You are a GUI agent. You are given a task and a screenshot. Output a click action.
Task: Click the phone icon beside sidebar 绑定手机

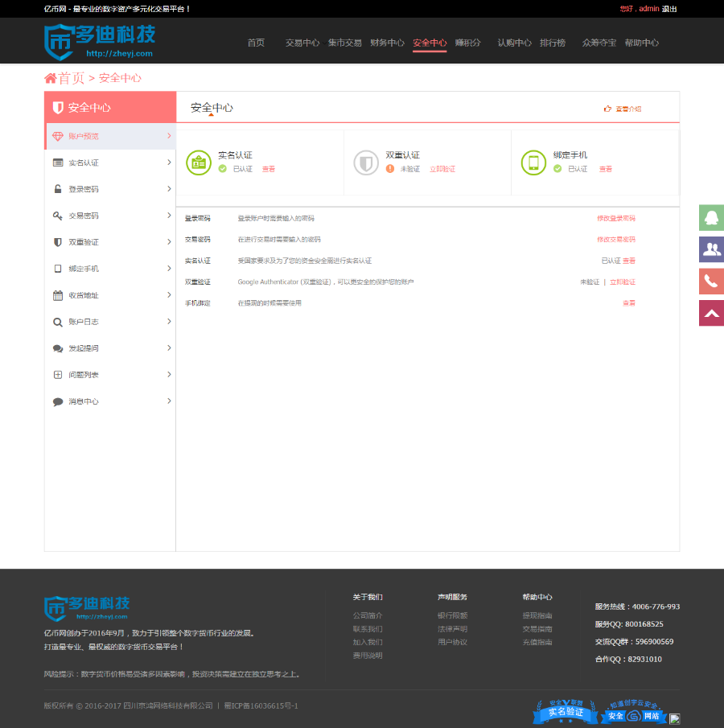pyautogui.click(x=58, y=269)
